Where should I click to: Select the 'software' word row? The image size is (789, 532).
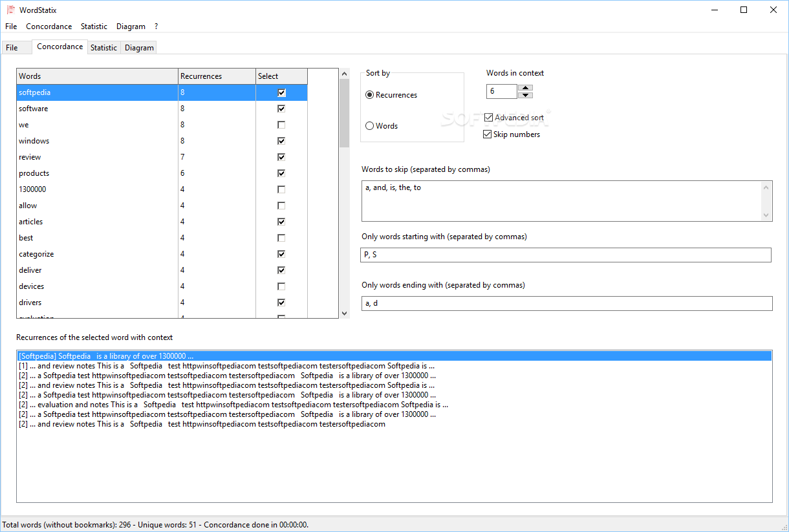162,109
